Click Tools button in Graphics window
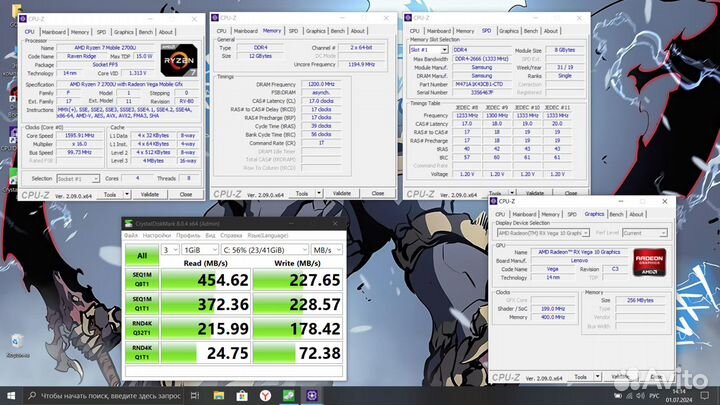 pyautogui.click(x=580, y=377)
